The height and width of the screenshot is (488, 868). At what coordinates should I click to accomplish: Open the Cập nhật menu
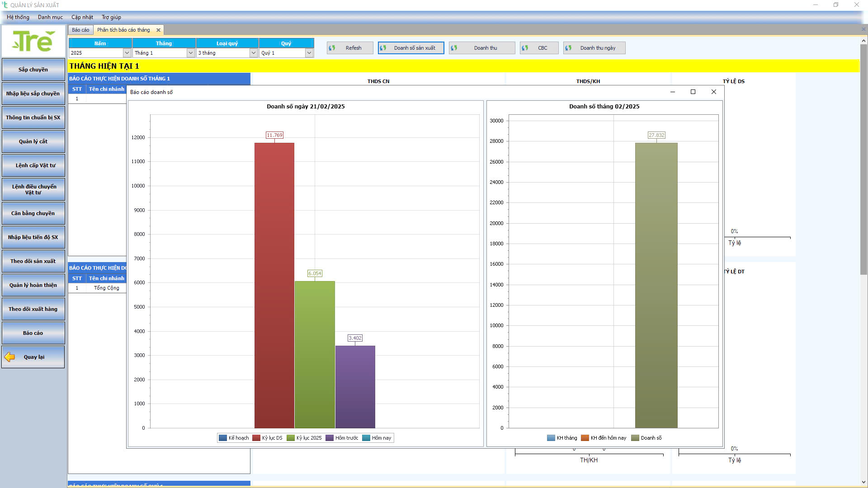click(x=82, y=17)
